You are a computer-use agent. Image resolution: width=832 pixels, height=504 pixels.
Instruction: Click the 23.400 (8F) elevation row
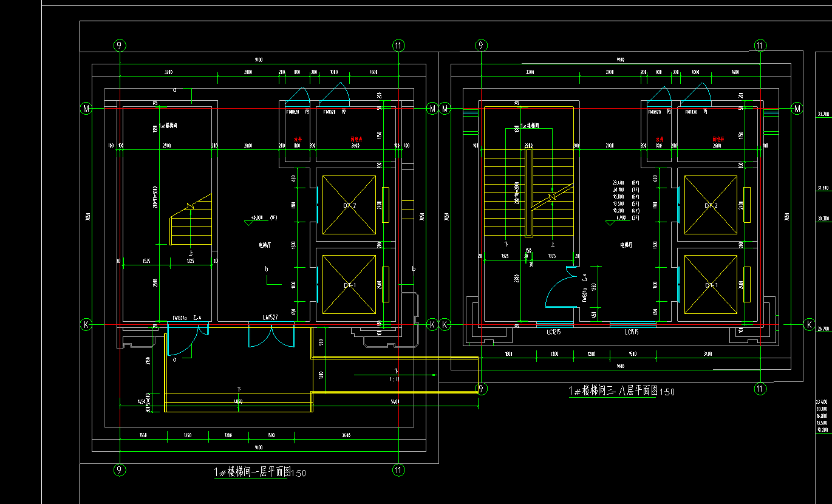coord(626,182)
